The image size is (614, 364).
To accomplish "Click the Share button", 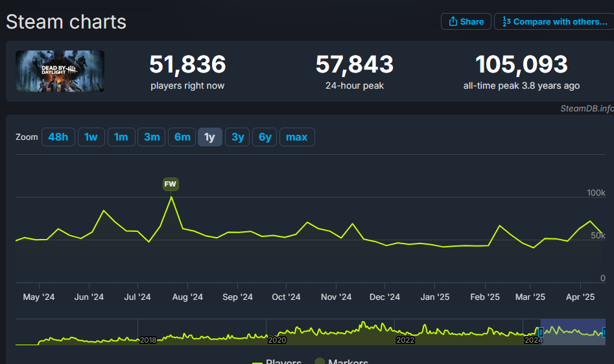I will [x=466, y=21].
